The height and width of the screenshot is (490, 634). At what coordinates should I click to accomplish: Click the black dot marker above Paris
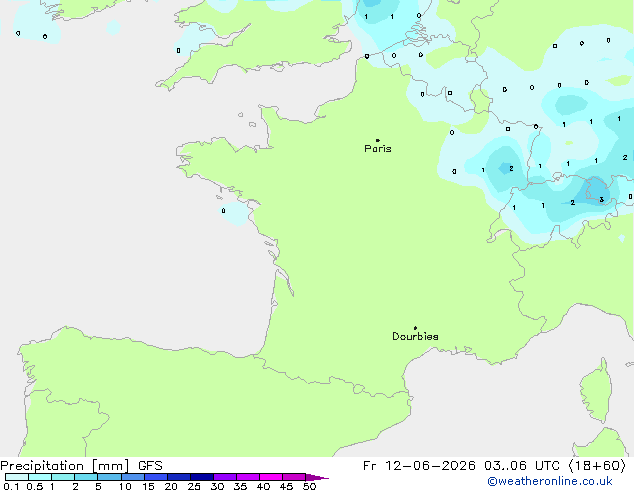(x=378, y=140)
